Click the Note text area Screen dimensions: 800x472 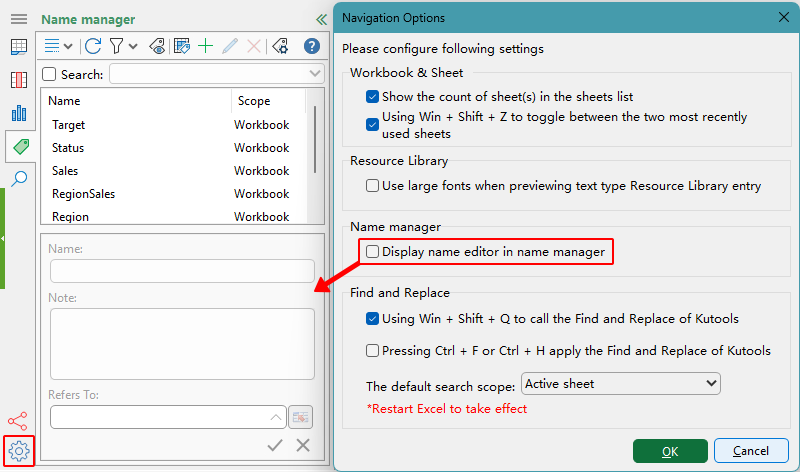182,344
